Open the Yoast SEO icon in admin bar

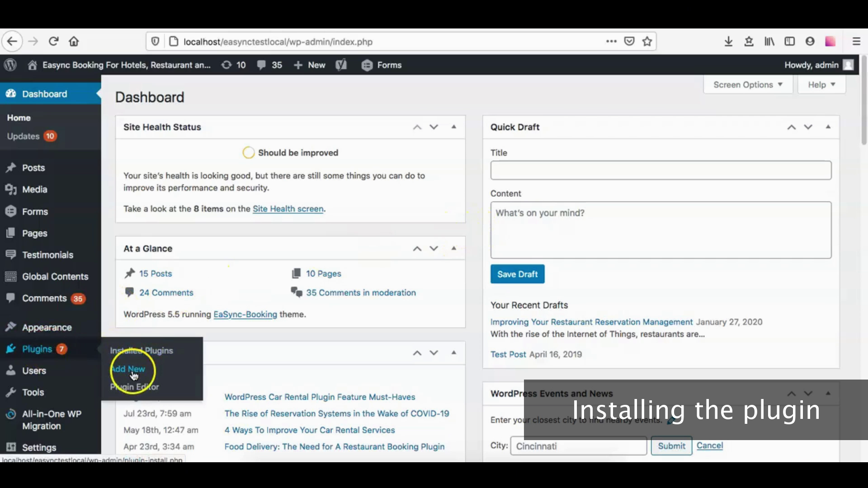pos(341,65)
